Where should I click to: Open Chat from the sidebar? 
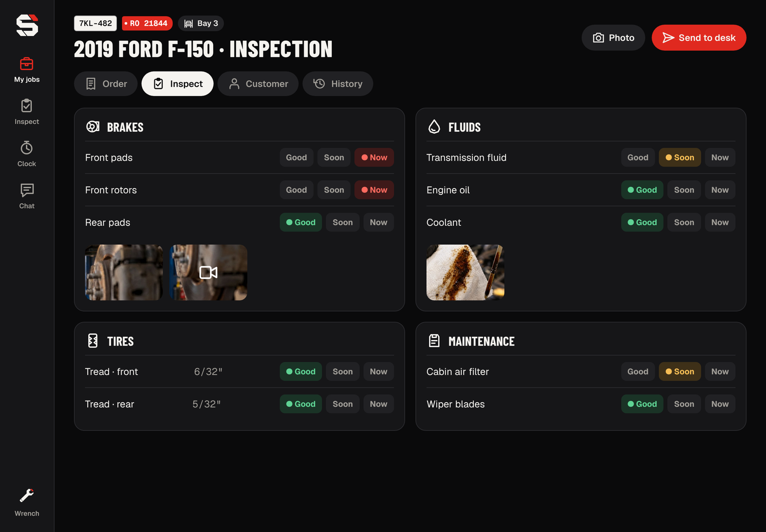[x=27, y=197]
